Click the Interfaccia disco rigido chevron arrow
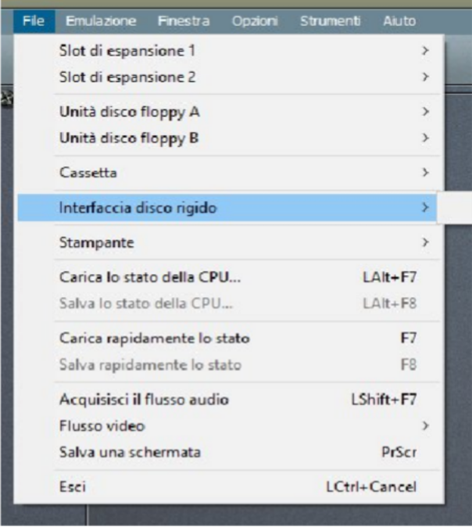This screenshot has height=527, width=472. [x=425, y=208]
